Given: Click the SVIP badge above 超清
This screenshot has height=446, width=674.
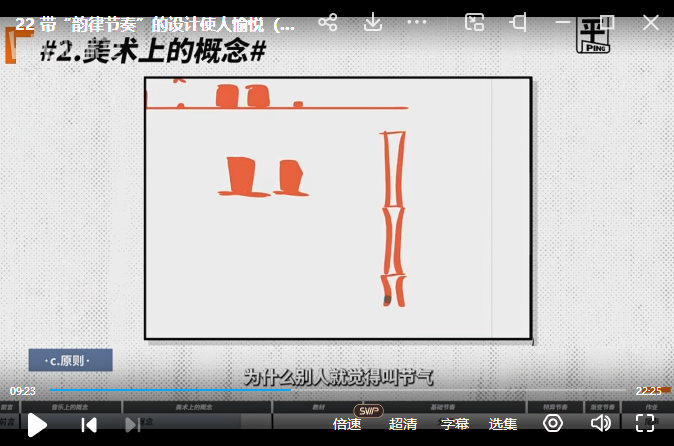Looking at the screenshot, I should [369, 410].
